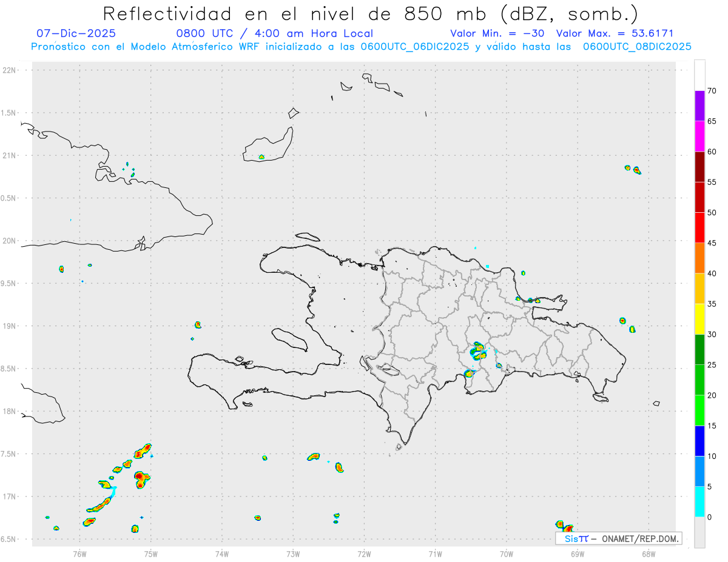The width and height of the screenshot is (728, 562).
Task: Click the '69W' longitude label
Action: tap(577, 554)
